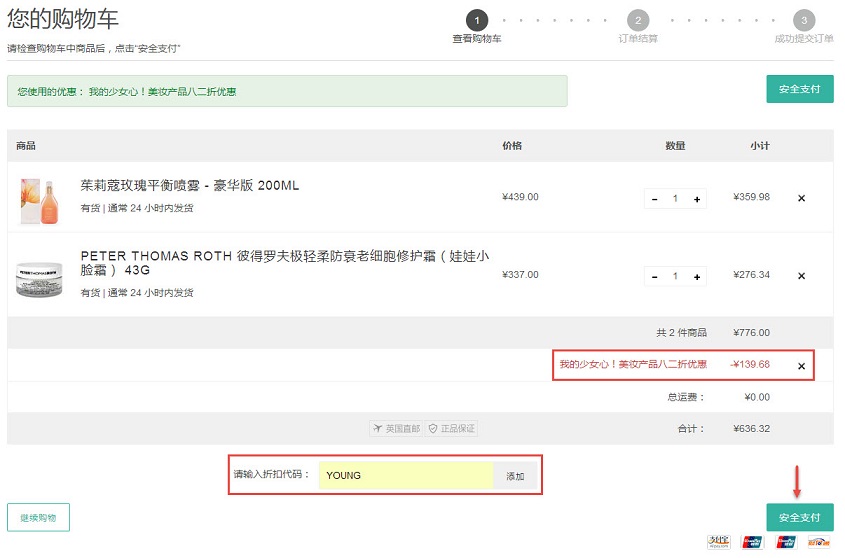
Task: Click the 共 2 件商品 label
Action: coord(681,333)
